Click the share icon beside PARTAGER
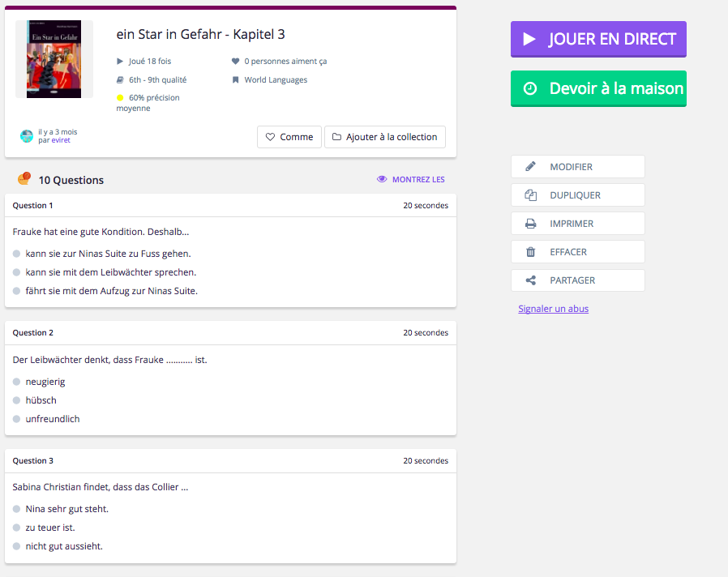This screenshot has width=728, height=577. [531, 280]
